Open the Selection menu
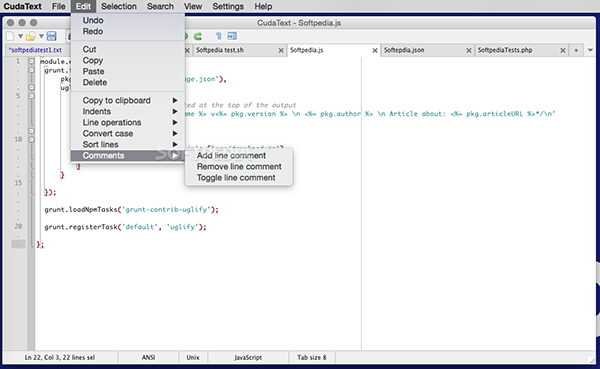This screenshot has width=600, height=369. pyautogui.click(x=119, y=7)
